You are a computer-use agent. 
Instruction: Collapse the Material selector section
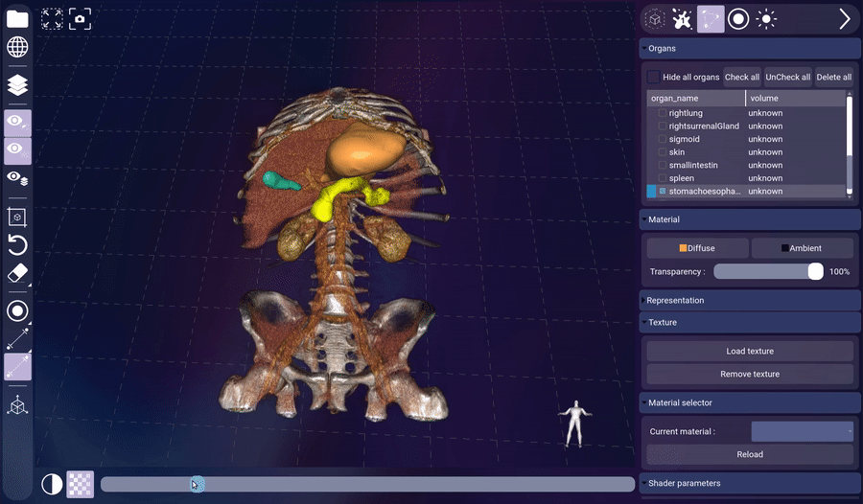(x=750, y=402)
